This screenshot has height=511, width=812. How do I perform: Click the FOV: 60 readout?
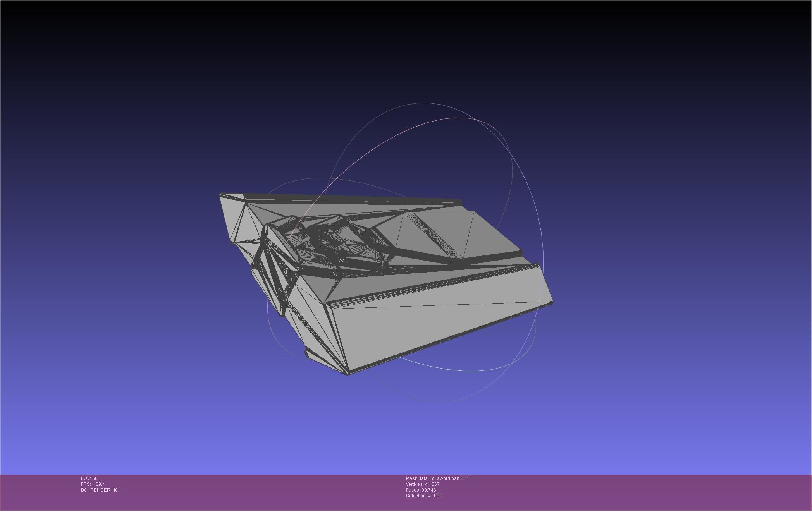89,478
